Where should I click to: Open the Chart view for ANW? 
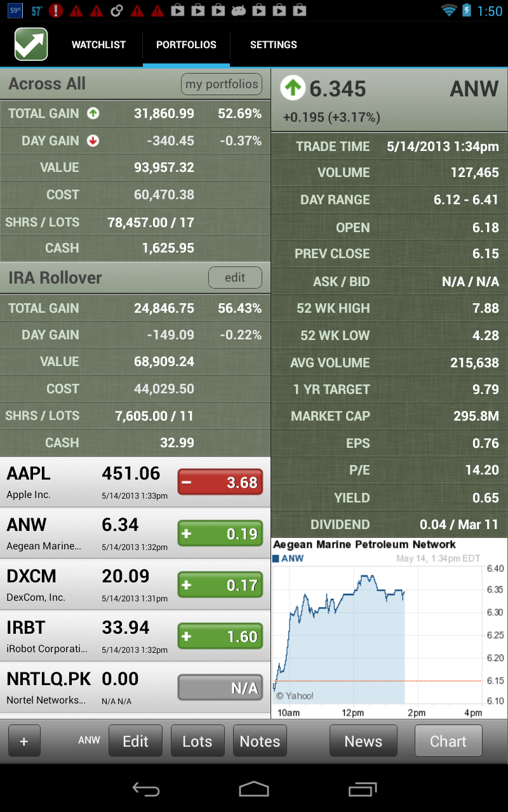[448, 740]
